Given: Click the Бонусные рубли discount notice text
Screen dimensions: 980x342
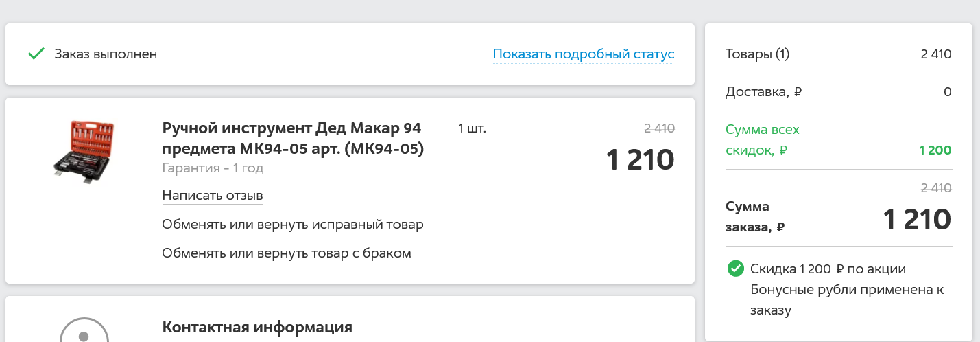Looking at the screenshot, I should pyautogui.click(x=847, y=290).
